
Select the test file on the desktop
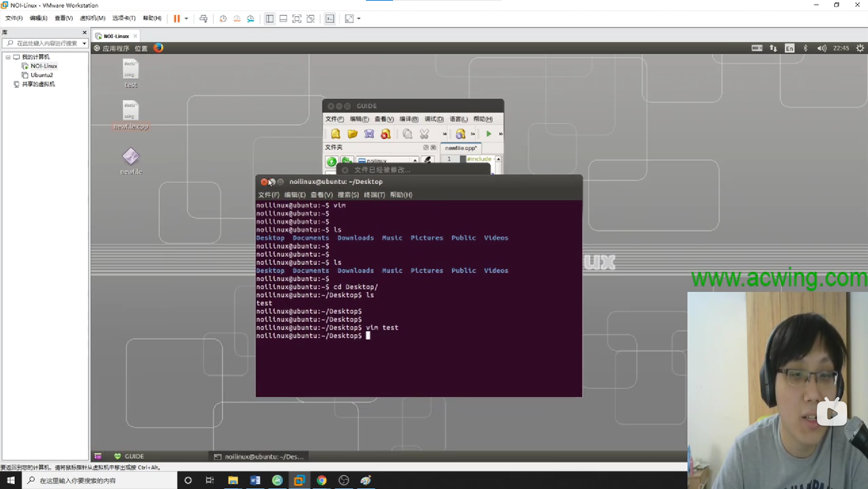(x=131, y=74)
